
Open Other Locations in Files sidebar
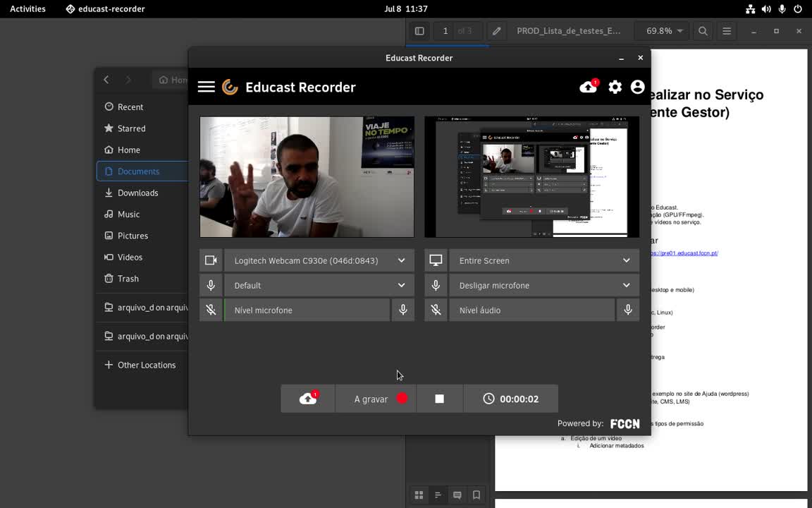coord(140,365)
